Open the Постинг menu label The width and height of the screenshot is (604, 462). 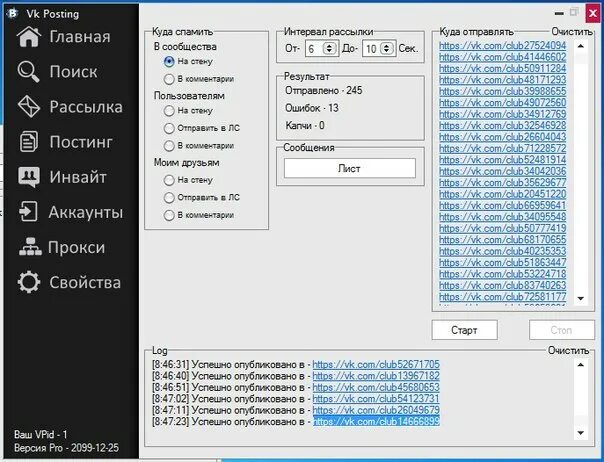81,142
